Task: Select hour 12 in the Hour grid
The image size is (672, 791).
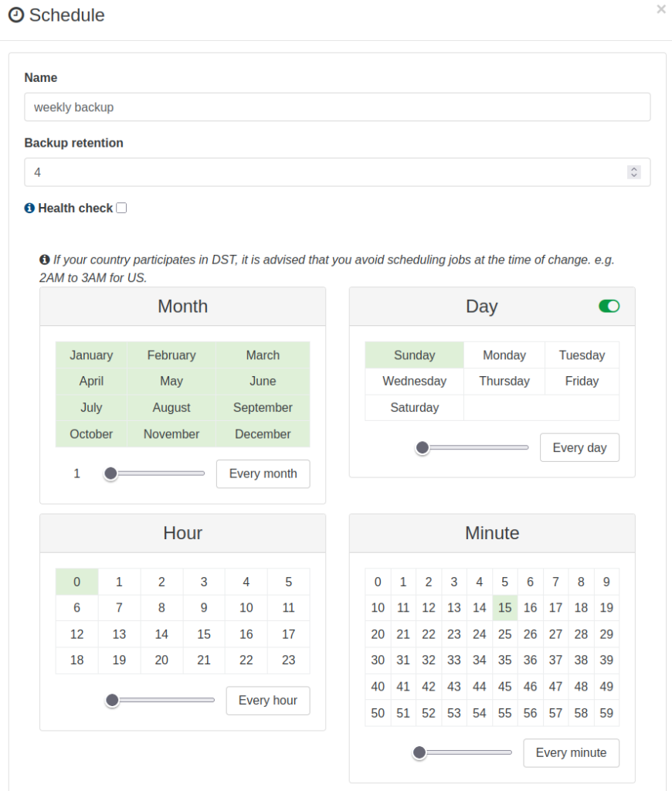Action: 76,634
